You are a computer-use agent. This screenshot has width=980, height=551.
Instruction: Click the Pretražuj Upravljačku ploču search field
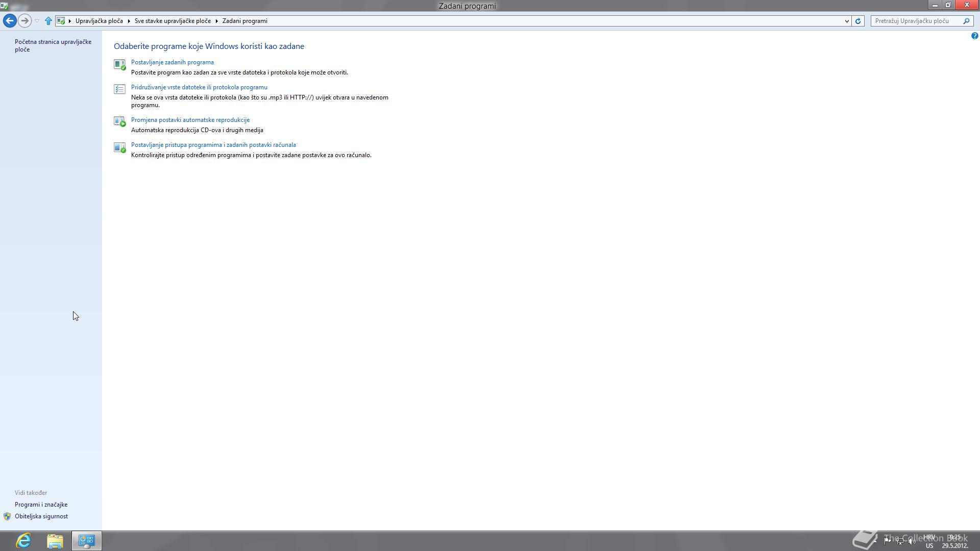916,21
